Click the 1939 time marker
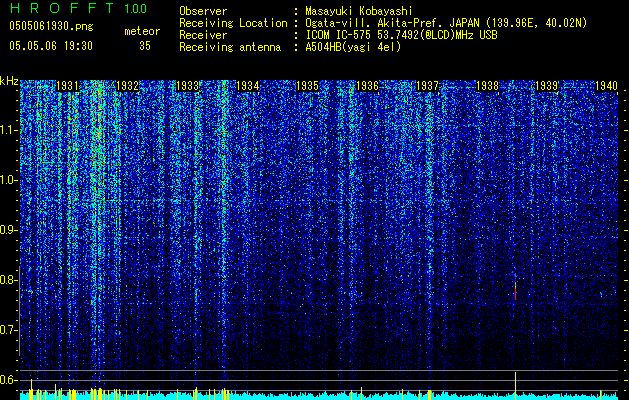 (547, 86)
